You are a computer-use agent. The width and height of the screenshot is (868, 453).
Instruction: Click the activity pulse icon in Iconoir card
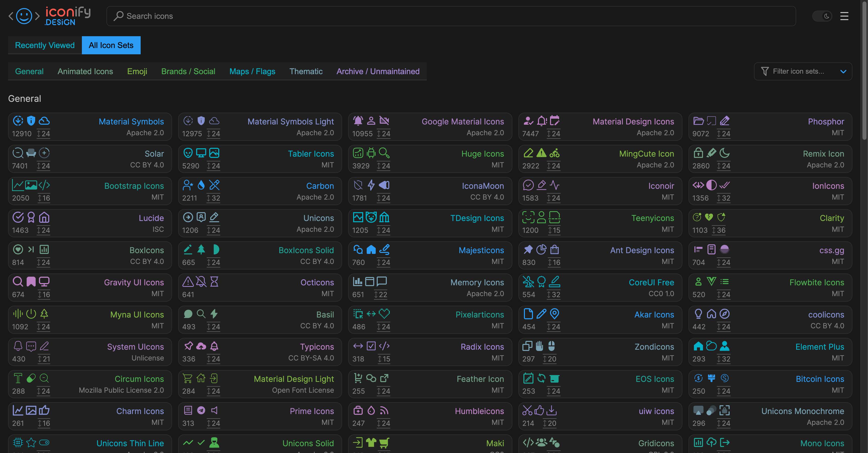pos(555,185)
